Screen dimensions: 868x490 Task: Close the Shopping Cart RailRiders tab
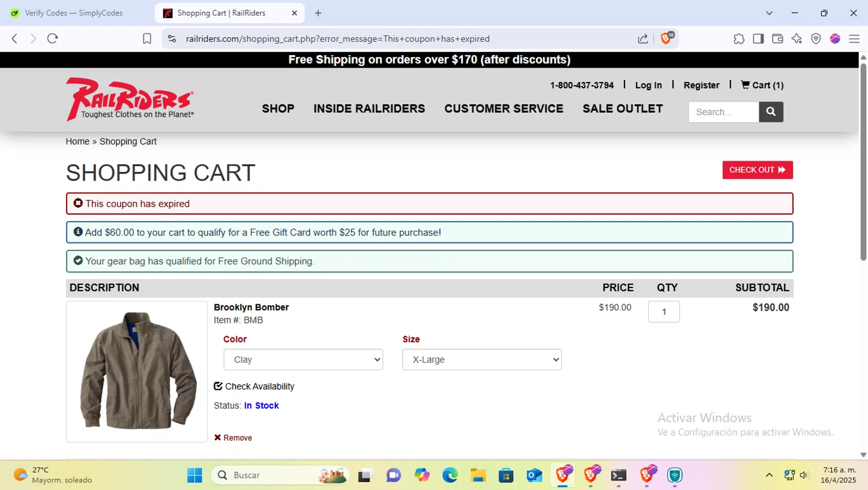pos(294,13)
